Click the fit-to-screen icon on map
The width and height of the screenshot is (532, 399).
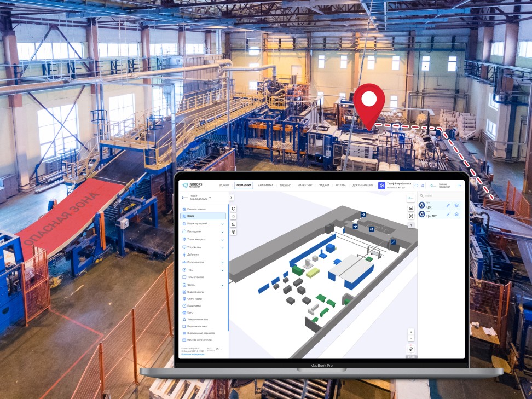[410, 216]
